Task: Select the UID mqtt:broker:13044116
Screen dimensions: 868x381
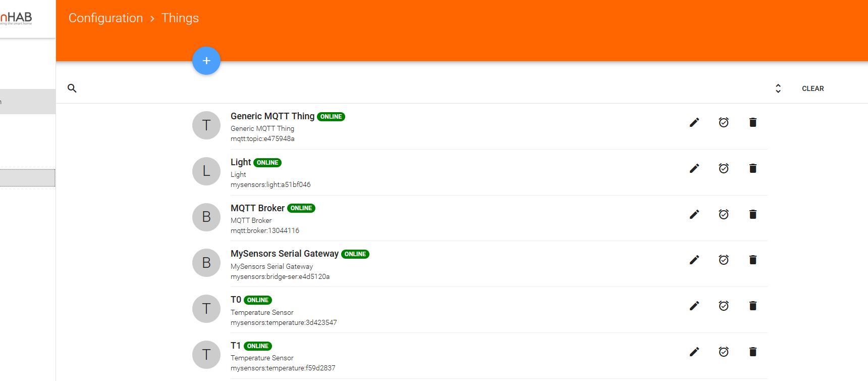Action: [x=265, y=230]
